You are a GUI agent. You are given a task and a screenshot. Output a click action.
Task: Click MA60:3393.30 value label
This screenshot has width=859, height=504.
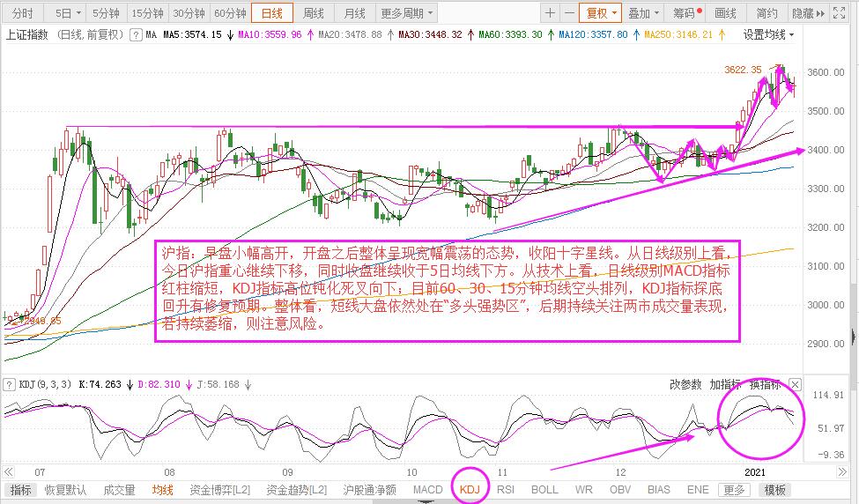click(511, 35)
